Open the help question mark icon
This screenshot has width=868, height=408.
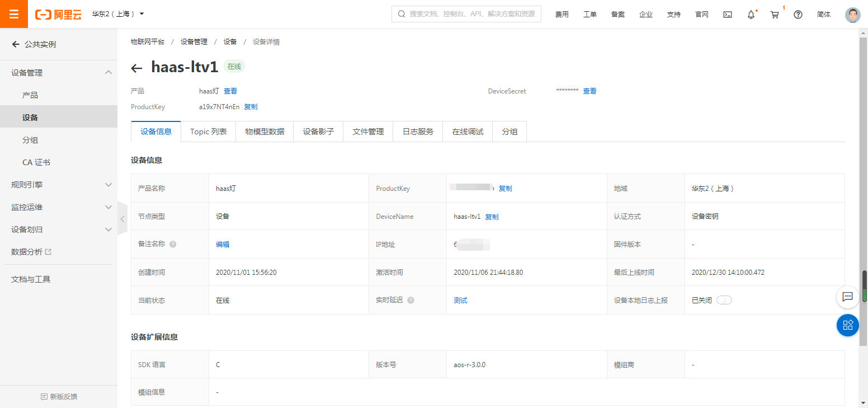tap(798, 15)
